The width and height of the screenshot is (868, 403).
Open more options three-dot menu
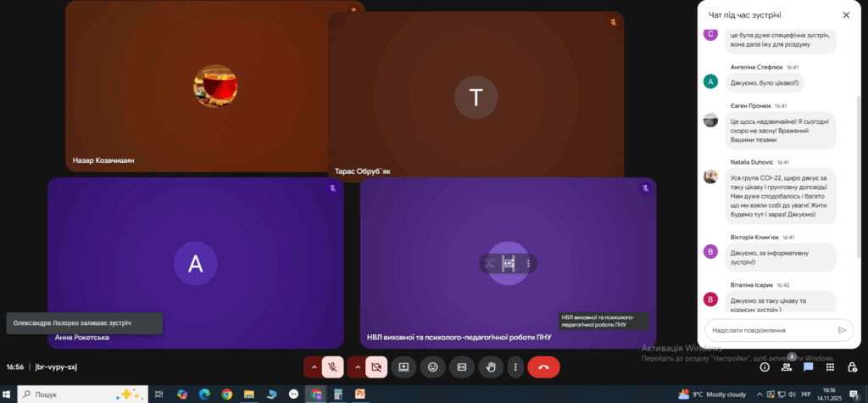(515, 367)
